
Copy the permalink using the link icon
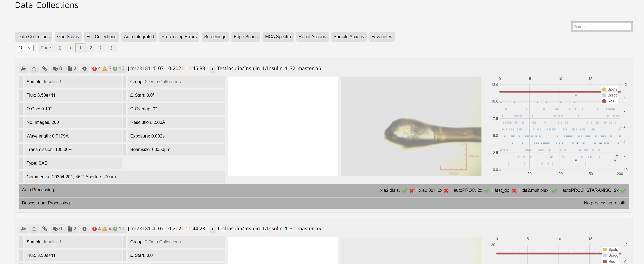45,68
